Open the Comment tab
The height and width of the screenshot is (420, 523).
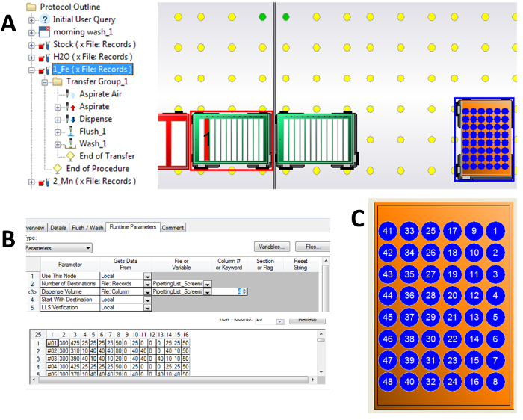173,227
